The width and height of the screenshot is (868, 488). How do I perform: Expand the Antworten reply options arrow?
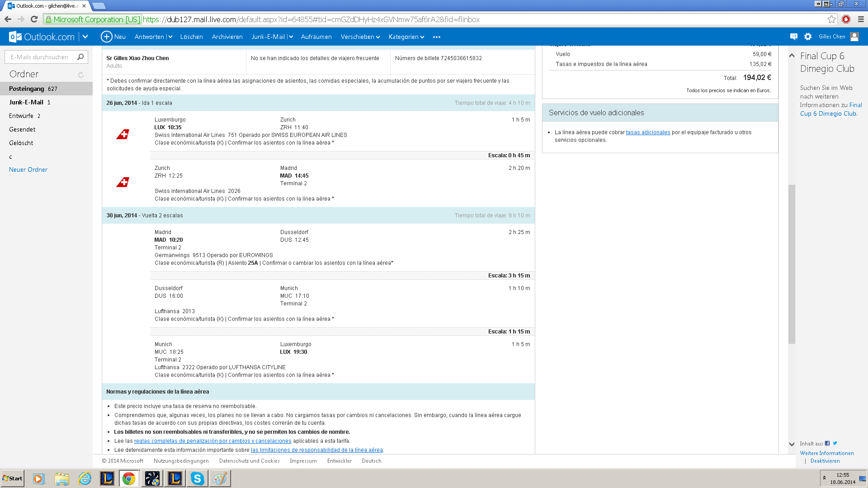(x=170, y=37)
